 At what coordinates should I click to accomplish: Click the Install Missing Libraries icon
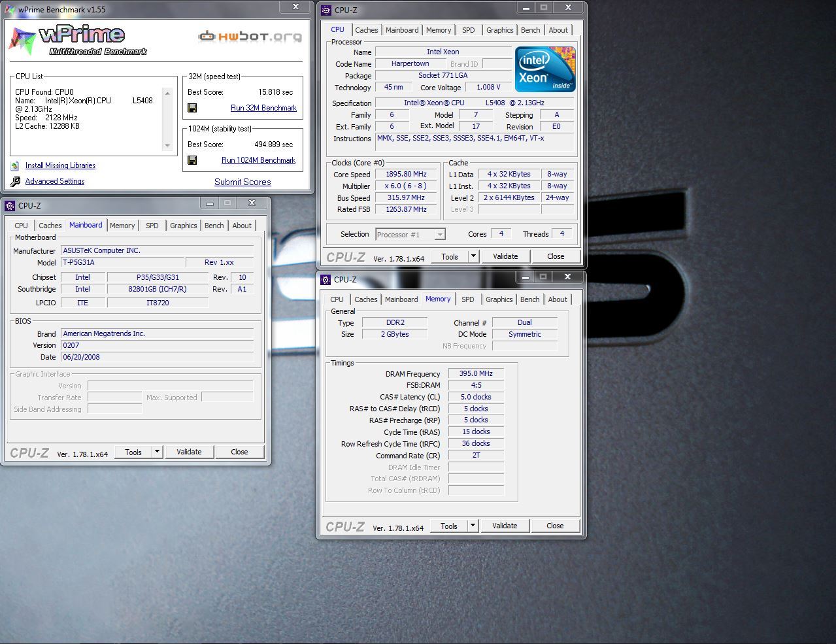(x=15, y=166)
